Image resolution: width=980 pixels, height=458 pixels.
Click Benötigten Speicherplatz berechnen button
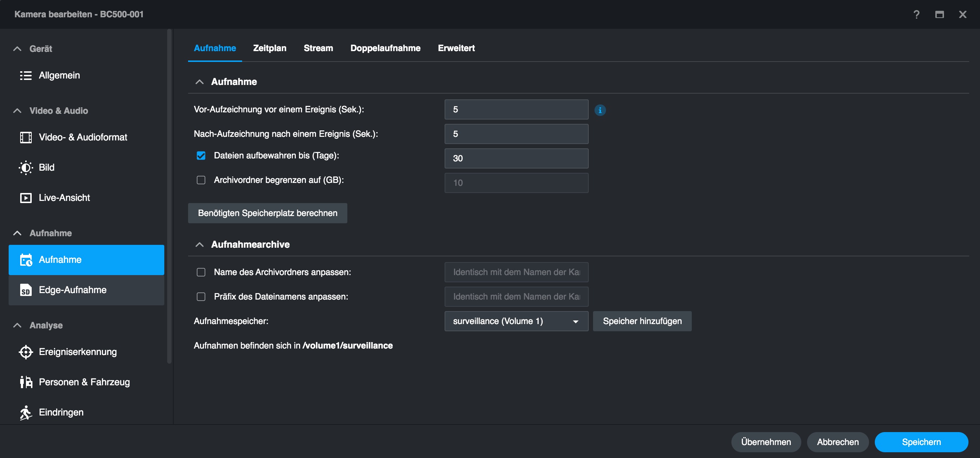267,213
